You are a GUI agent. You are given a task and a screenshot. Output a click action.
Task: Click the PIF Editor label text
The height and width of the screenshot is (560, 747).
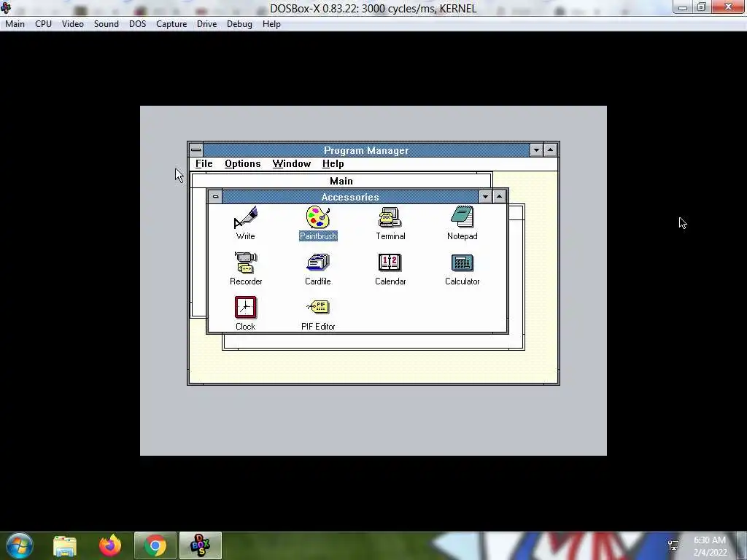click(318, 327)
